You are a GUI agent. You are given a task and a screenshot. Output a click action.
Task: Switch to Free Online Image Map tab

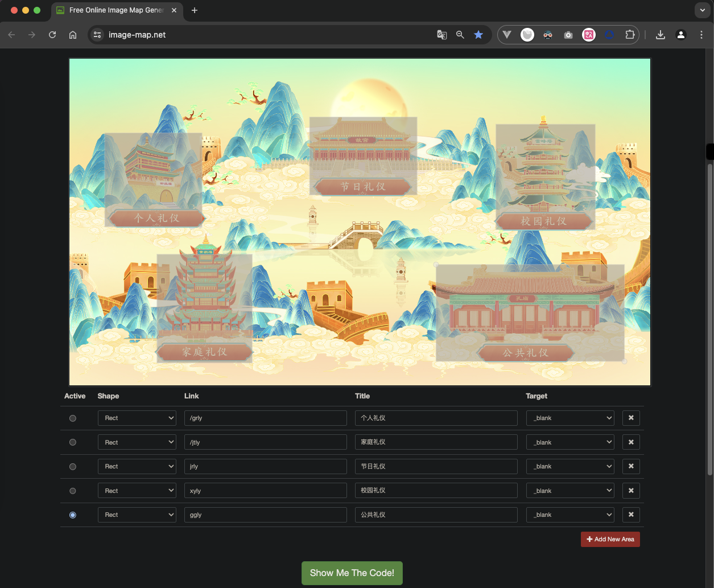(116, 10)
